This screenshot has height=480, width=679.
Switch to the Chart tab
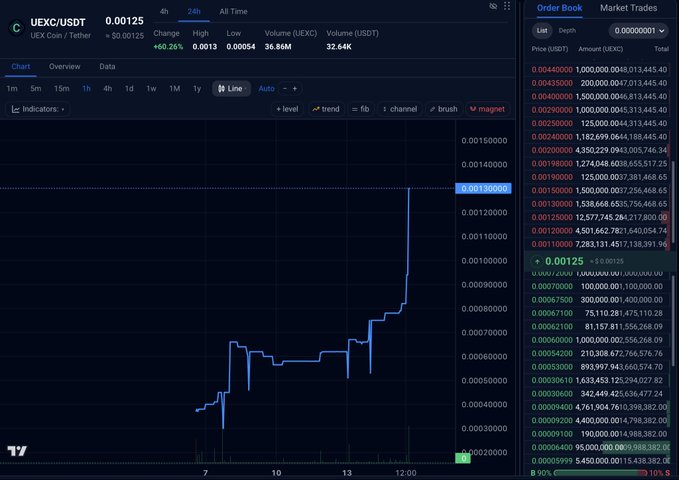pos(21,66)
